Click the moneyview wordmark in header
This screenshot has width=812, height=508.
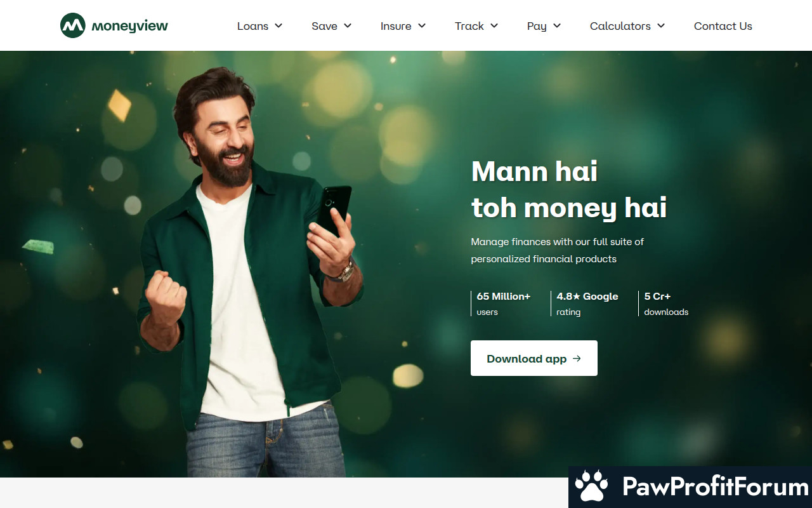[130, 27]
